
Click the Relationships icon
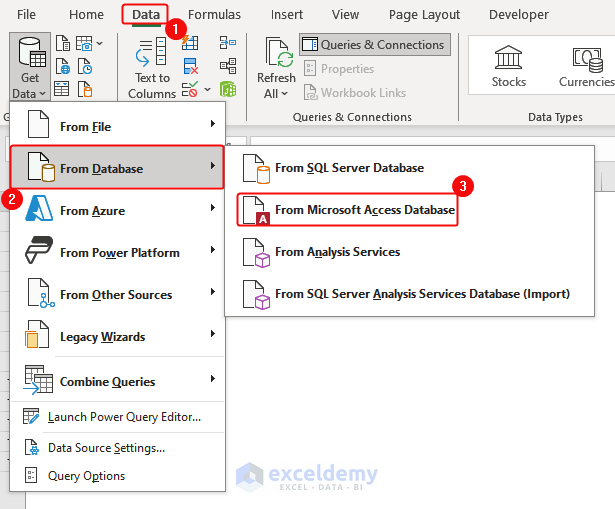tap(228, 66)
